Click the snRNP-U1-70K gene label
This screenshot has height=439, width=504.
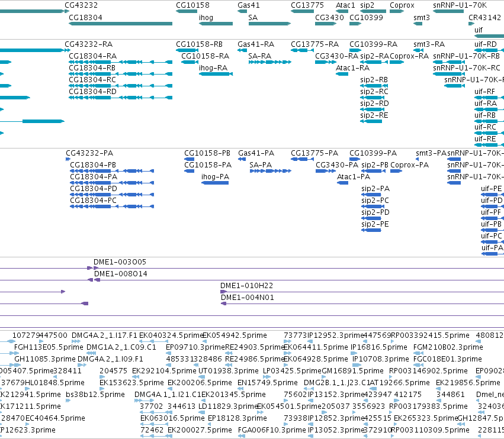click(460, 5)
